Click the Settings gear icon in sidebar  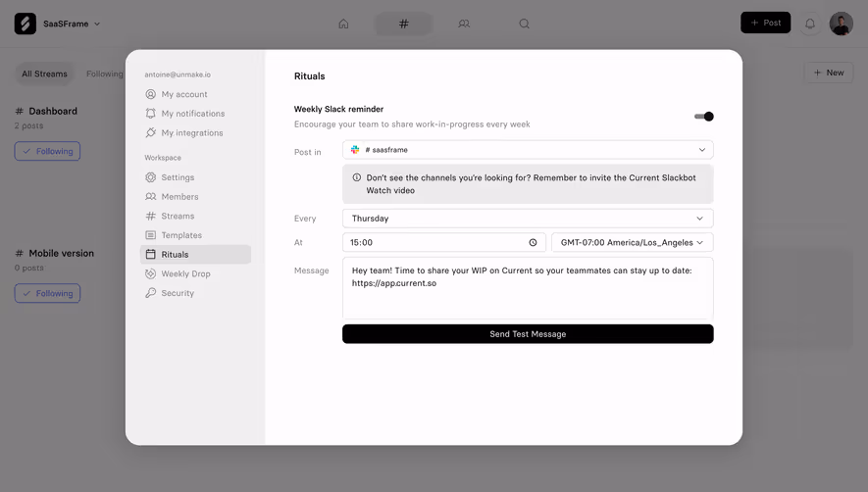click(151, 177)
